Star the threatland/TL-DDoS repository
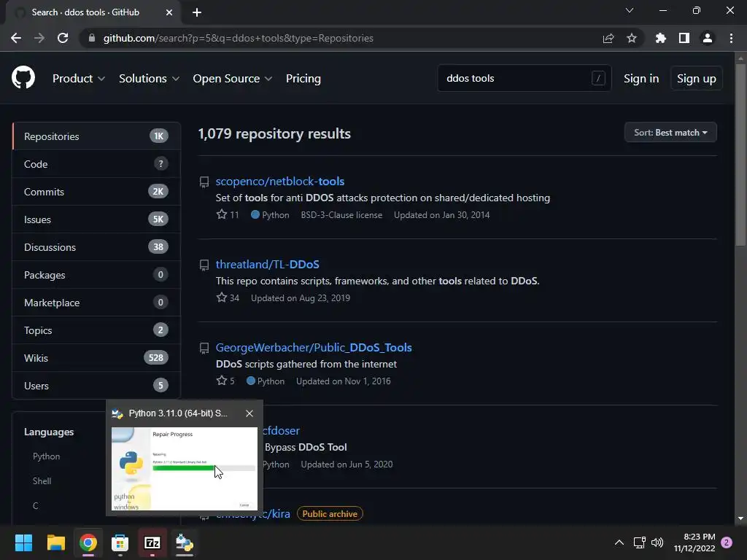This screenshot has height=560, width=747. [x=222, y=297]
